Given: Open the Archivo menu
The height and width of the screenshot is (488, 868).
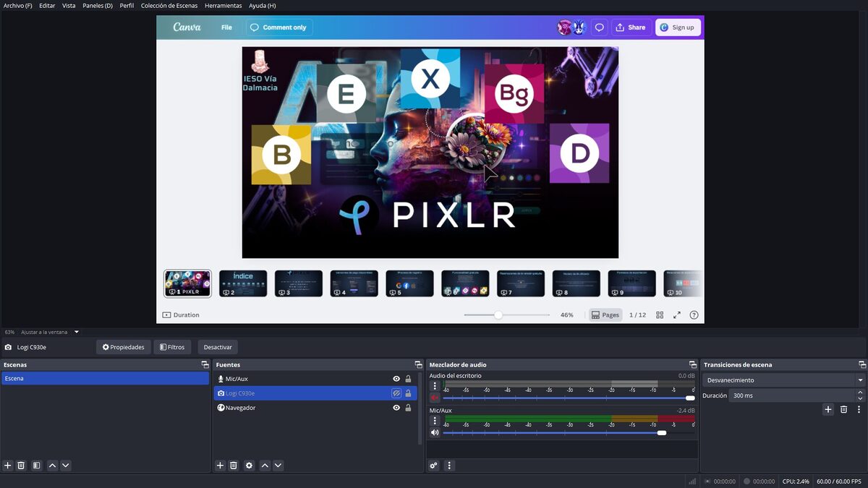Looking at the screenshot, I should pyautogui.click(x=18, y=6).
